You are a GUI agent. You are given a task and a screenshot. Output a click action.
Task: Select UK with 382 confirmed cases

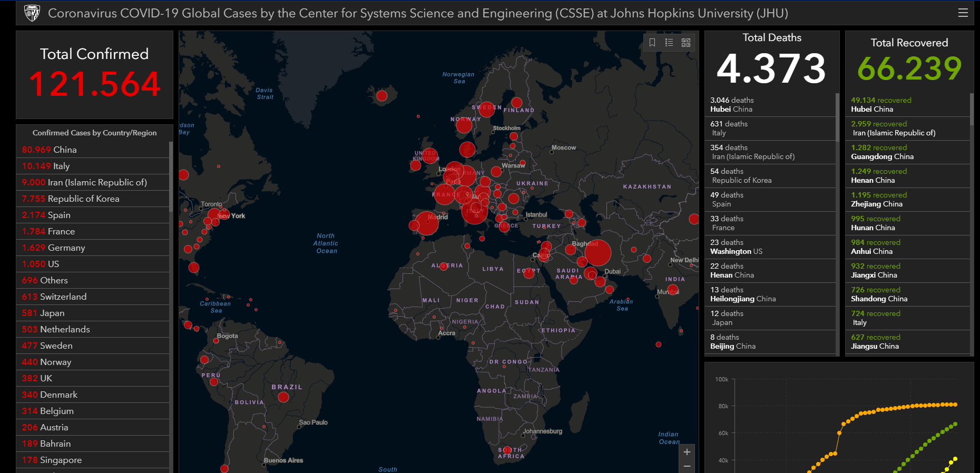(x=93, y=378)
